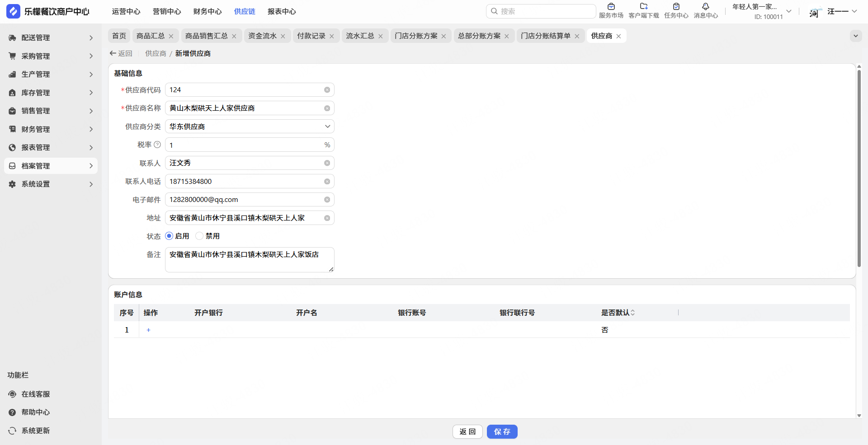Close the 门店分账结算单 tab
The height and width of the screenshot is (445, 868).
click(x=577, y=36)
